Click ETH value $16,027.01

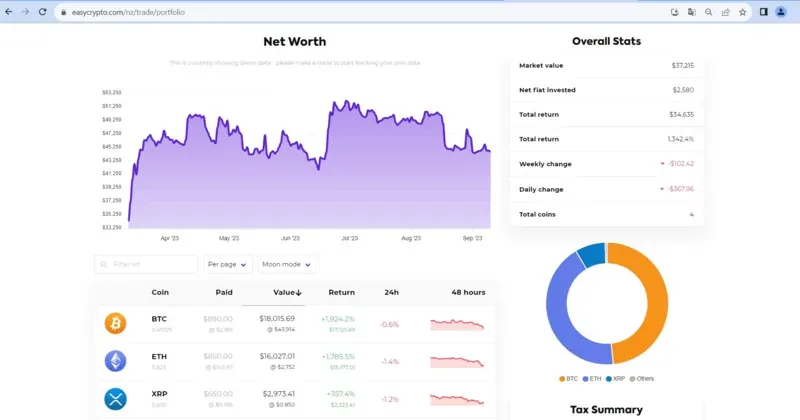pyautogui.click(x=277, y=356)
